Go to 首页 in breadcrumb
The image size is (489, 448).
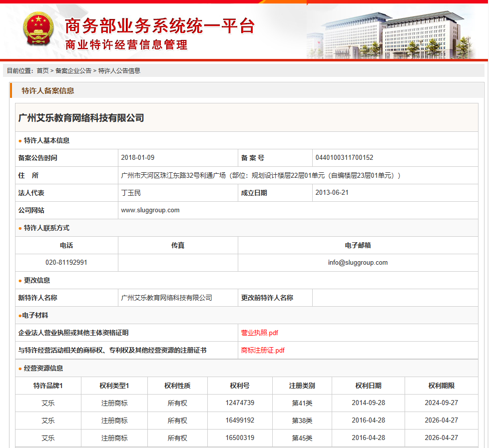click(x=43, y=71)
